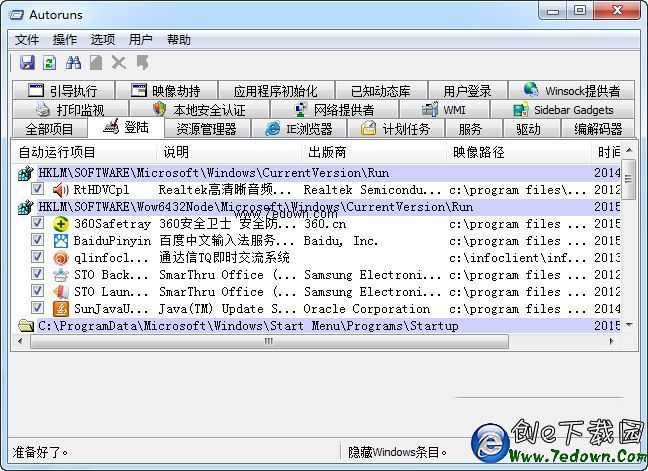648x471 pixels.
Task: Uncheck the 360Safetray checkbox
Action: tap(37, 223)
